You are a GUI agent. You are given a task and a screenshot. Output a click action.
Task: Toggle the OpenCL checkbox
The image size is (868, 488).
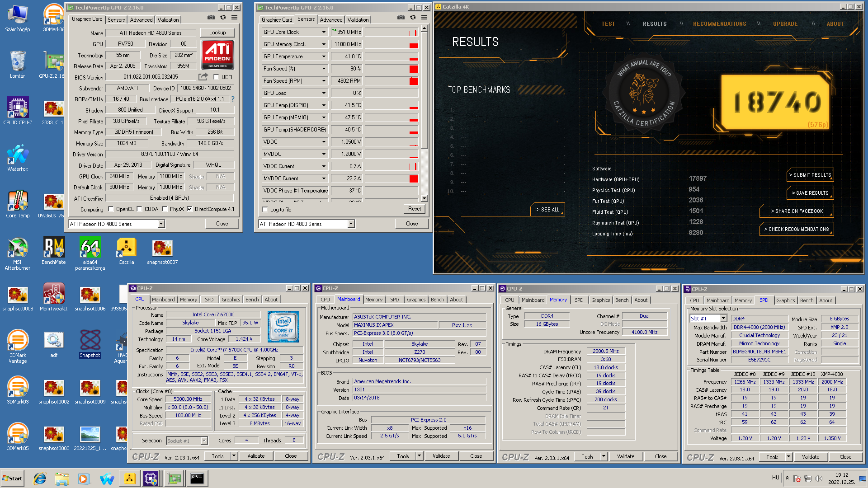coord(111,209)
